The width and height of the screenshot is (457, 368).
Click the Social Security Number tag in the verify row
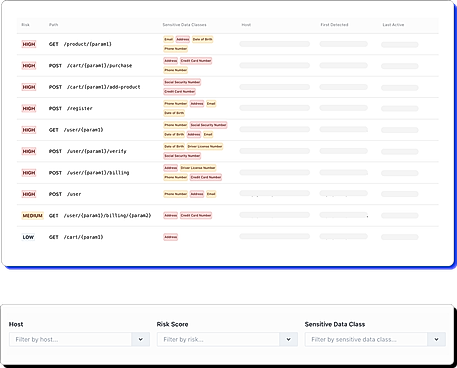[182, 156]
